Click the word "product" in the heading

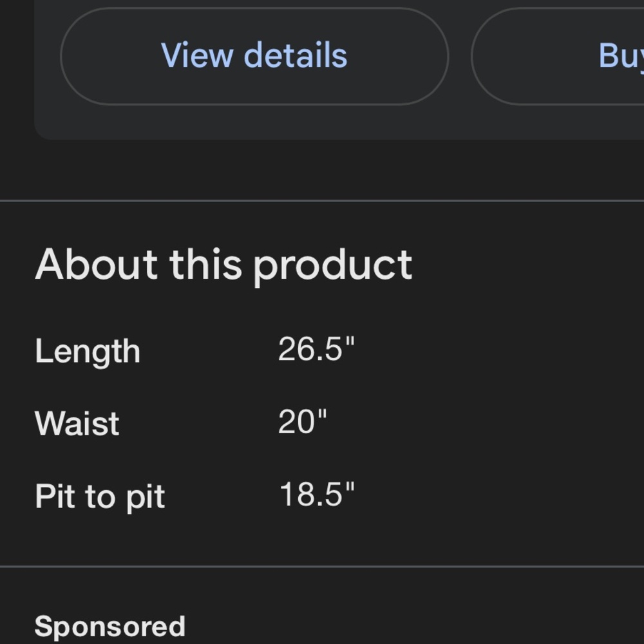click(x=333, y=266)
